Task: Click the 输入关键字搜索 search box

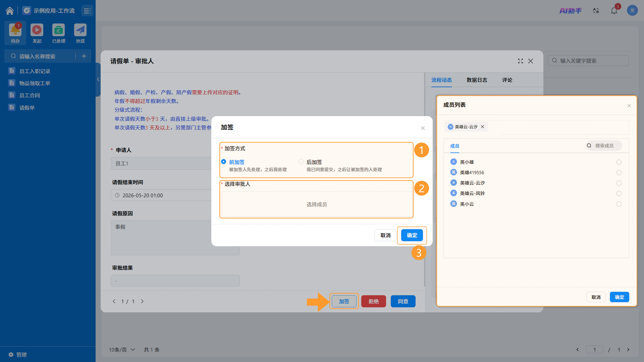Action: (x=588, y=61)
